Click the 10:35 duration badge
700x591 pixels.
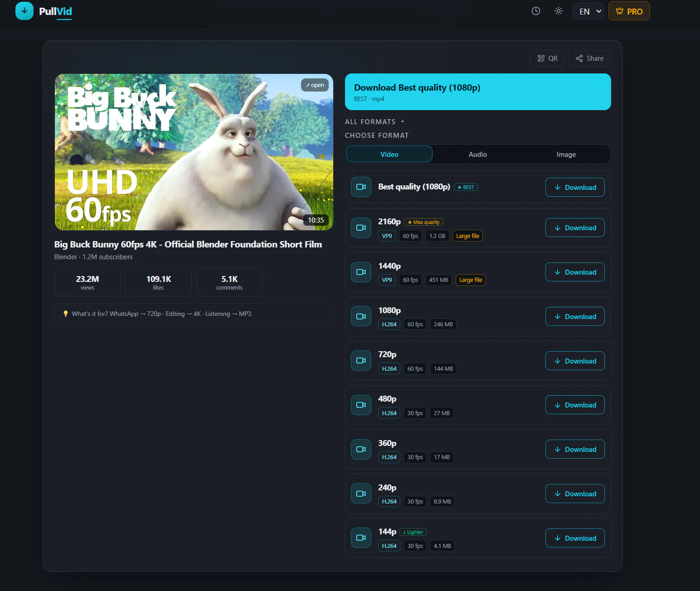tap(316, 220)
